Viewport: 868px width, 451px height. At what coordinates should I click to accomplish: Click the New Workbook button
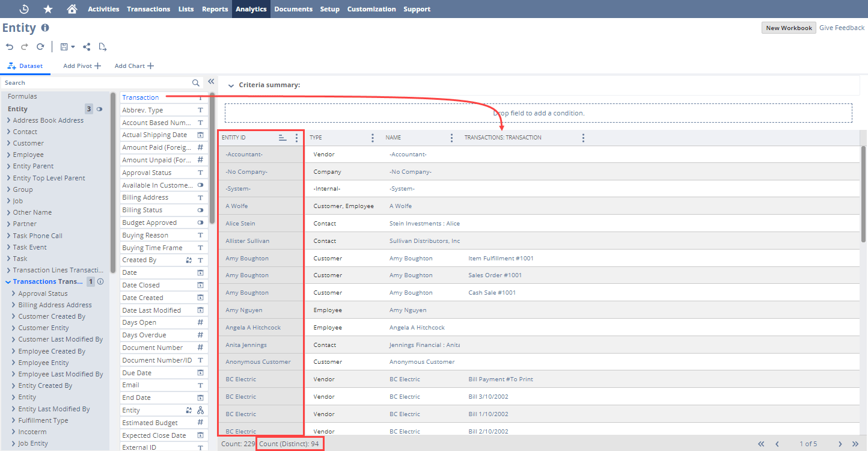coord(789,28)
